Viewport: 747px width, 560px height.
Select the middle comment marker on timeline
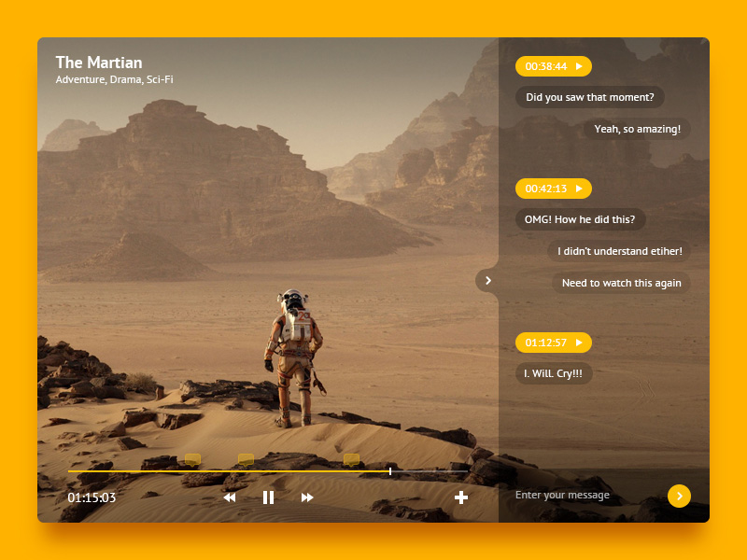pos(246,459)
